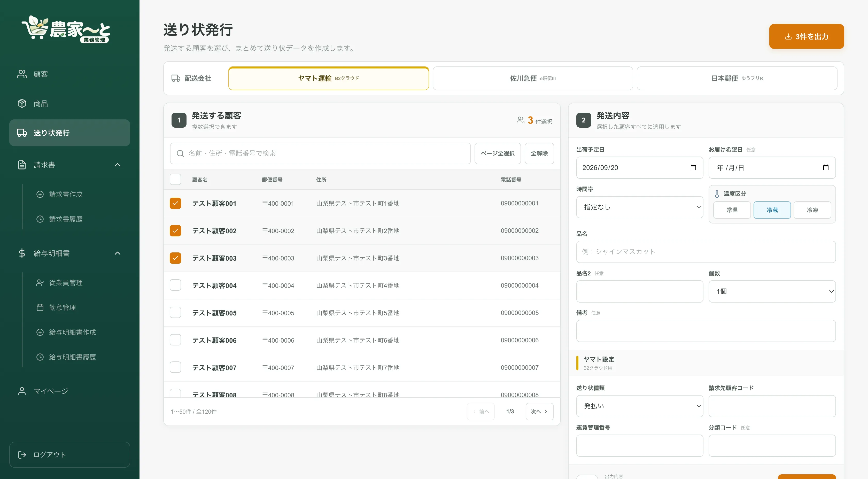Image resolution: width=868 pixels, height=479 pixels.
Task: Collapse the 請求書 sidebar section chevron
Action: click(118, 165)
